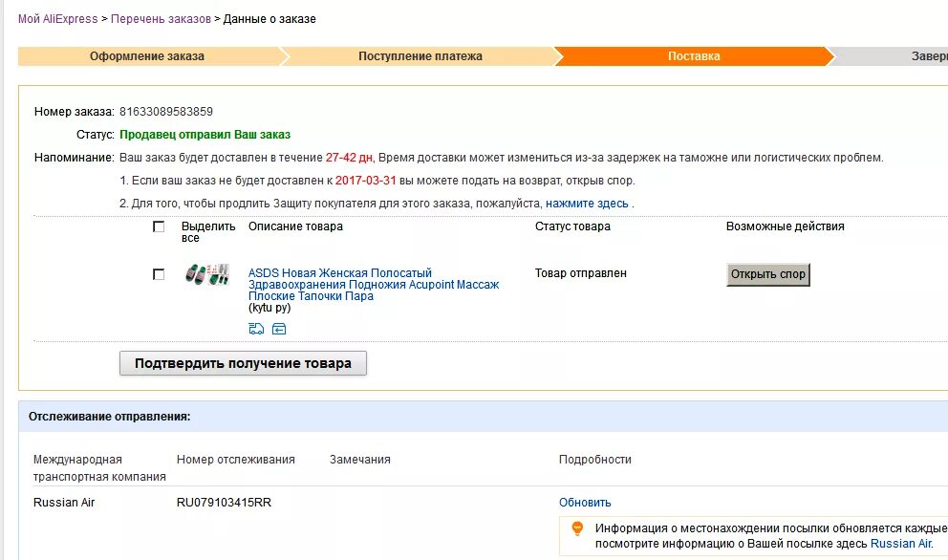
Task: Open 'Перечень заказов' breadcrumb link
Action: pos(161,19)
